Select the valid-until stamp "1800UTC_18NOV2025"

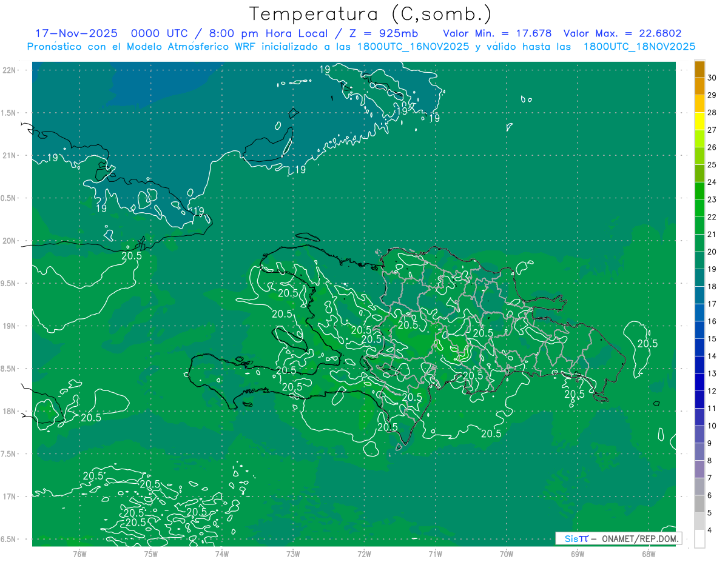click(x=639, y=47)
